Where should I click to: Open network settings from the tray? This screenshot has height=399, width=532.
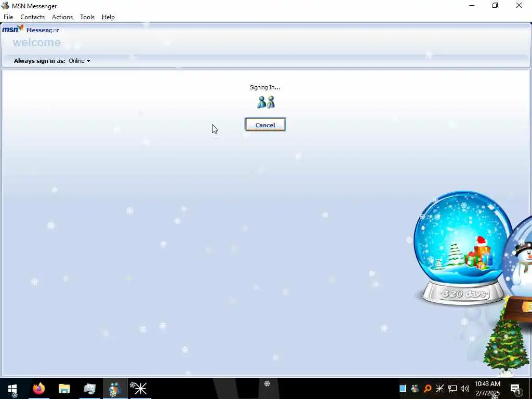[x=453, y=389]
